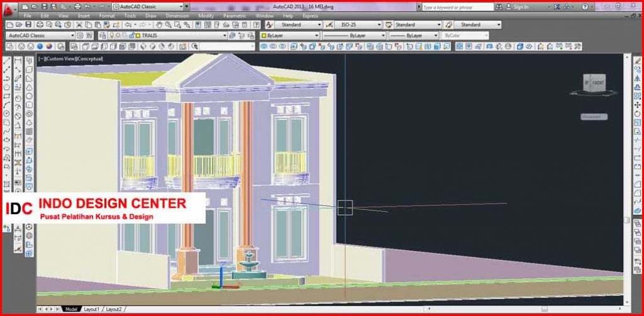Click the Match Properties icon
The height and width of the screenshot is (316, 644).
click(107, 25)
